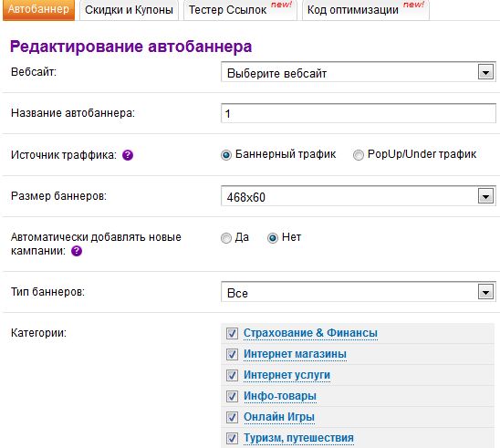500x448 pixels.
Task: Toggle the Онлайн Игры checkbox
Action: coord(232,417)
